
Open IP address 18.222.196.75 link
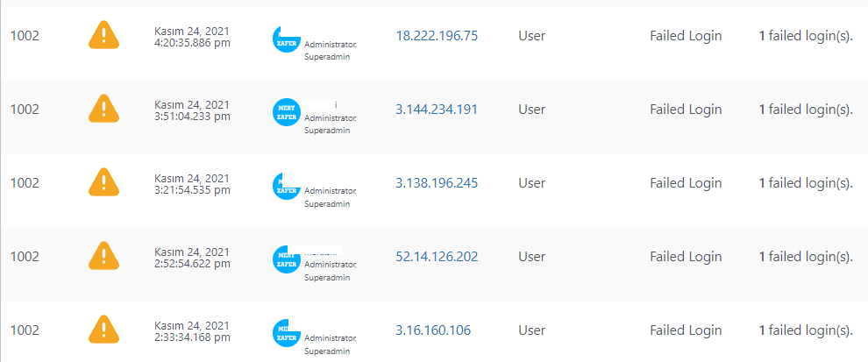pyautogui.click(x=437, y=36)
